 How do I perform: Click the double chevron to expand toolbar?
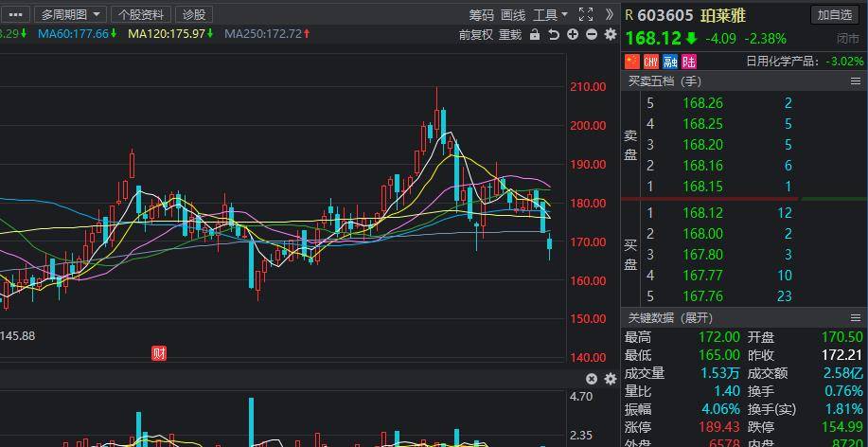pos(609,14)
